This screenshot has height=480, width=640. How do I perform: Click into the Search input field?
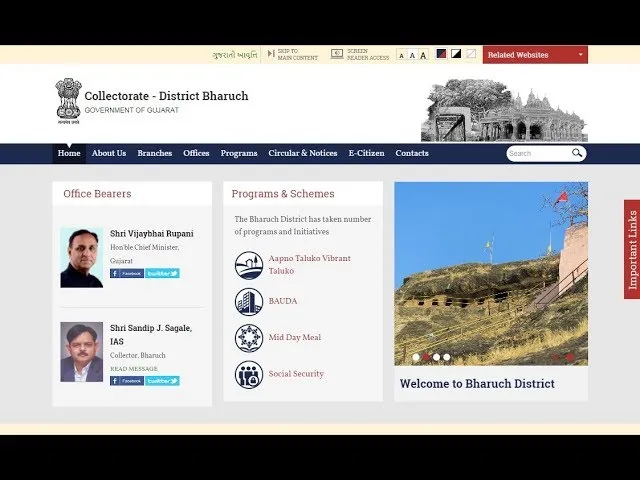(x=538, y=153)
